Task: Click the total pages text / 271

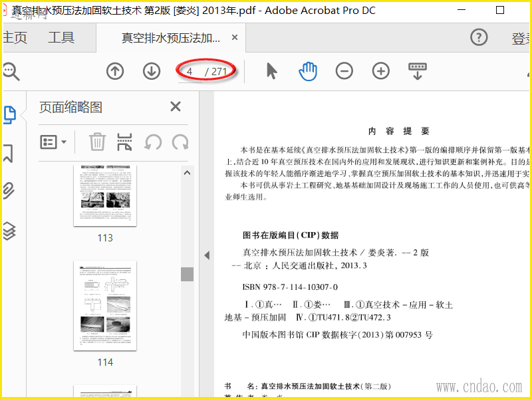Action: pos(215,72)
